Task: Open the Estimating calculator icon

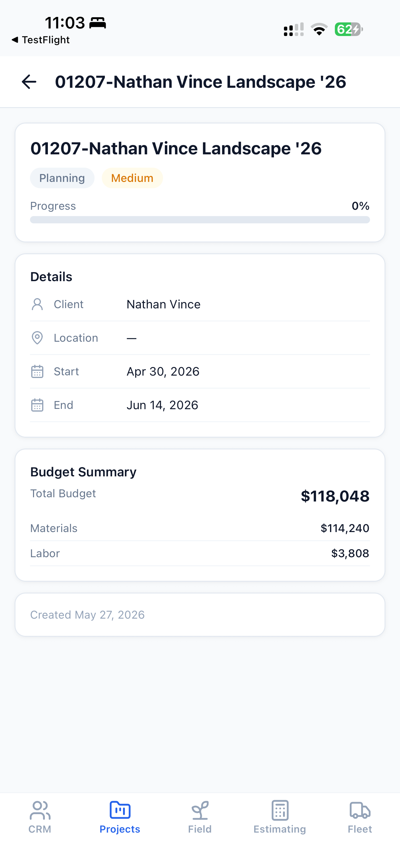Action: [x=280, y=810]
